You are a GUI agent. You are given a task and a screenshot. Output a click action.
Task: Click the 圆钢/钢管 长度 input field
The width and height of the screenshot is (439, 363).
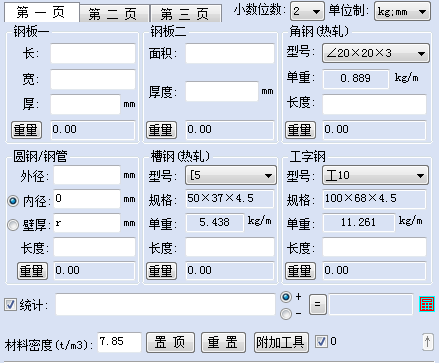click(95, 247)
